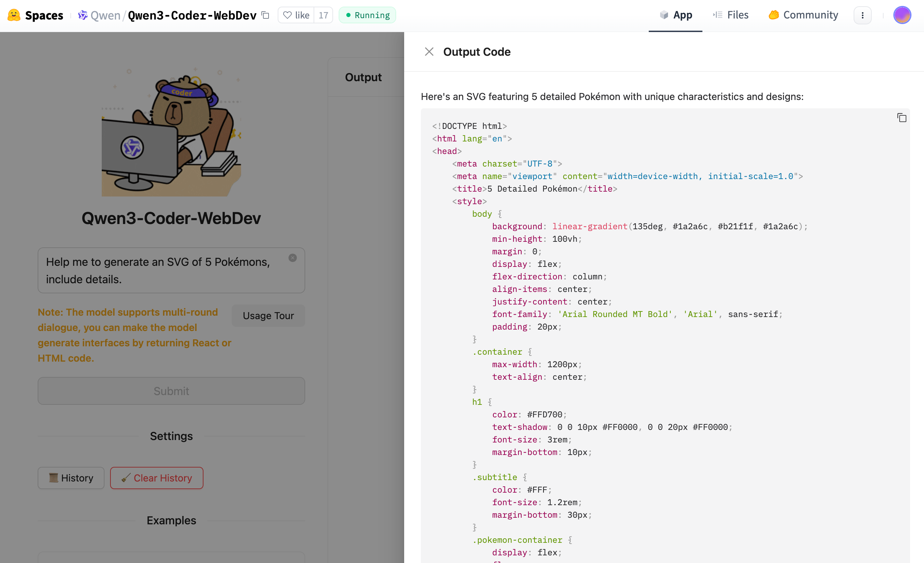Open the Qwen3-Coder-WebDev repository link
924x563 pixels.
(x=192, y=15)
